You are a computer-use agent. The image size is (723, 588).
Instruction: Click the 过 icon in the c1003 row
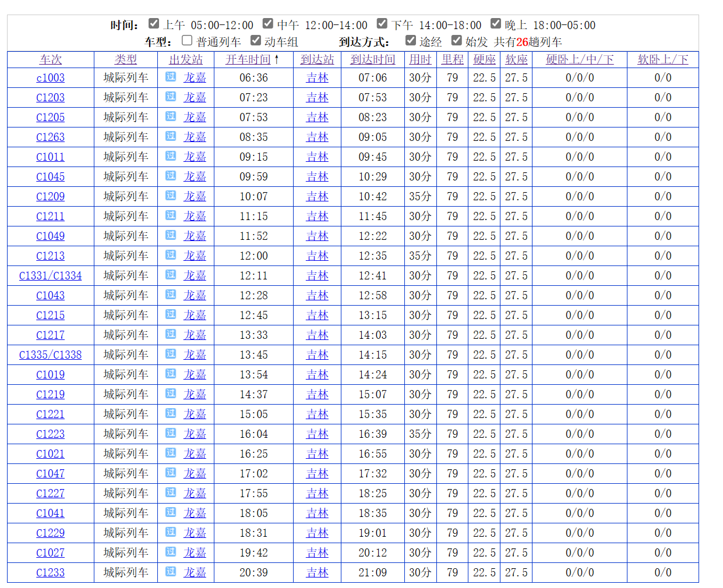(x=171, y=77)
